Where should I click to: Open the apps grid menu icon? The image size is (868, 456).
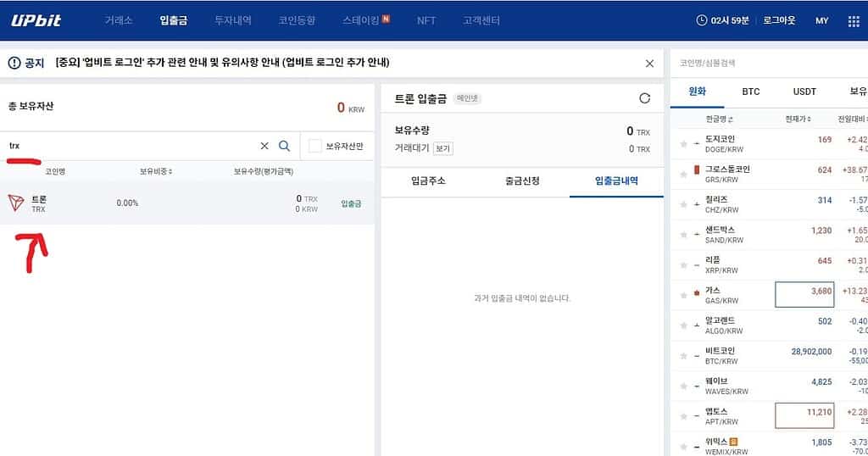point(854,21)
